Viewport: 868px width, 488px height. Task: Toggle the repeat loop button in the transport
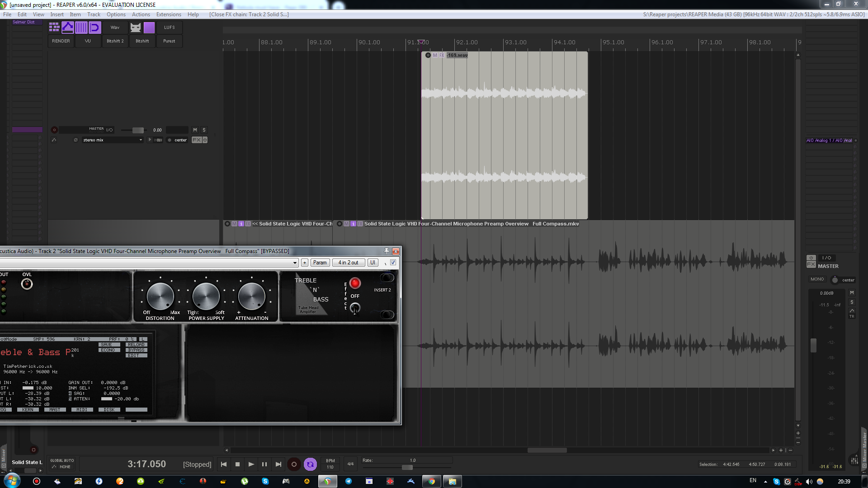[x=310, y=464]
